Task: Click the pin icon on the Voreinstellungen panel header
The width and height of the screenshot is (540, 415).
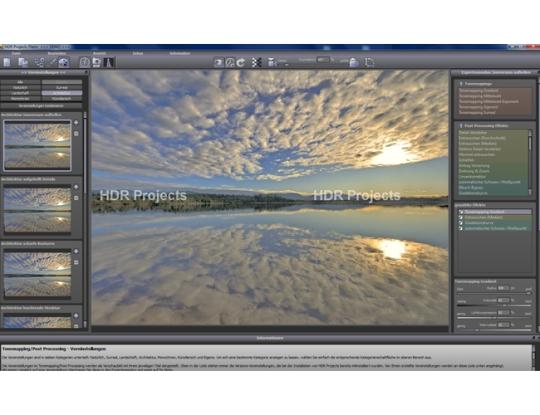Action: [86, 73]
